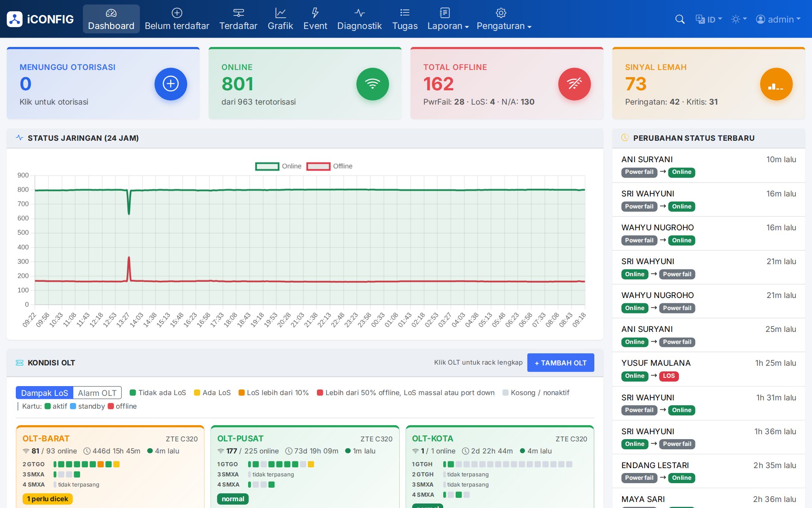Click the Diagnostik pulse icon
Image resolution: width=812 pixels, height=508 pixels.
359,13
